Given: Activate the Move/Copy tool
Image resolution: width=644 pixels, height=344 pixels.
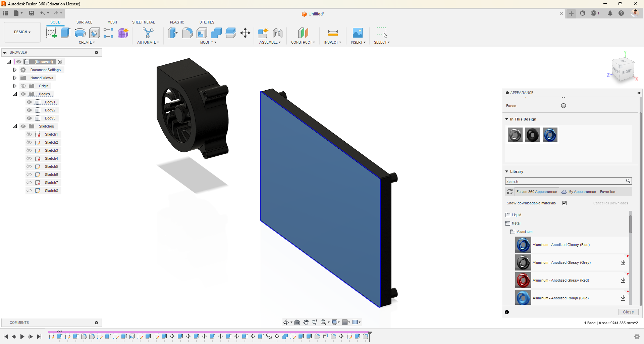Looking at the screenshot, I should pyautogui.click(x=245, y=33).
